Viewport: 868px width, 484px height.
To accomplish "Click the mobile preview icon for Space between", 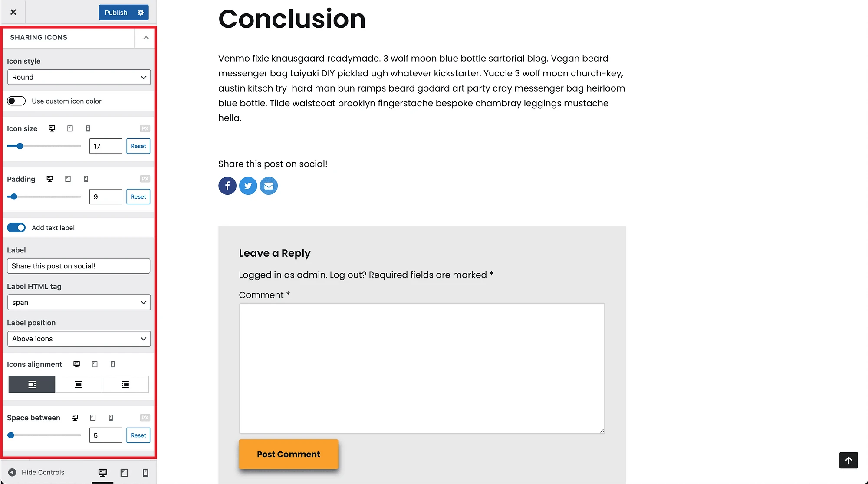I will coord(110,417).
